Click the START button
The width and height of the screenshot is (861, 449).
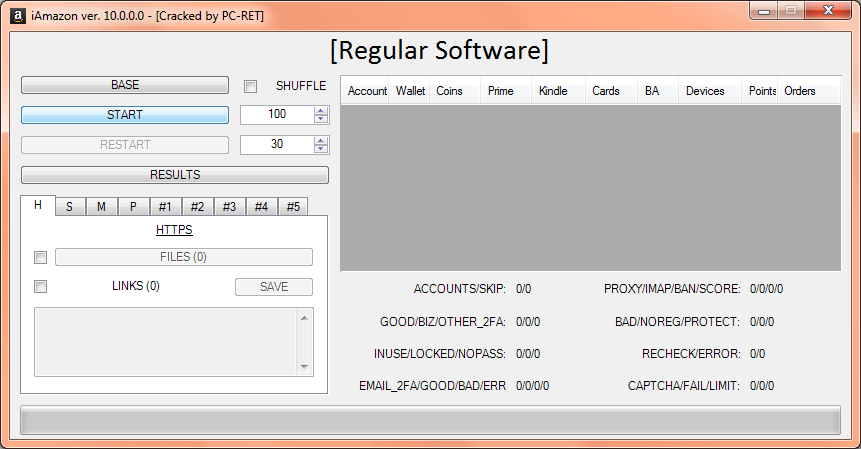tap(125, 115)
